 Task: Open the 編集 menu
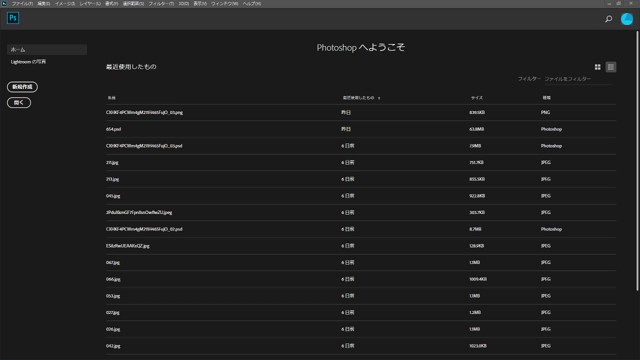pos(44,4)
